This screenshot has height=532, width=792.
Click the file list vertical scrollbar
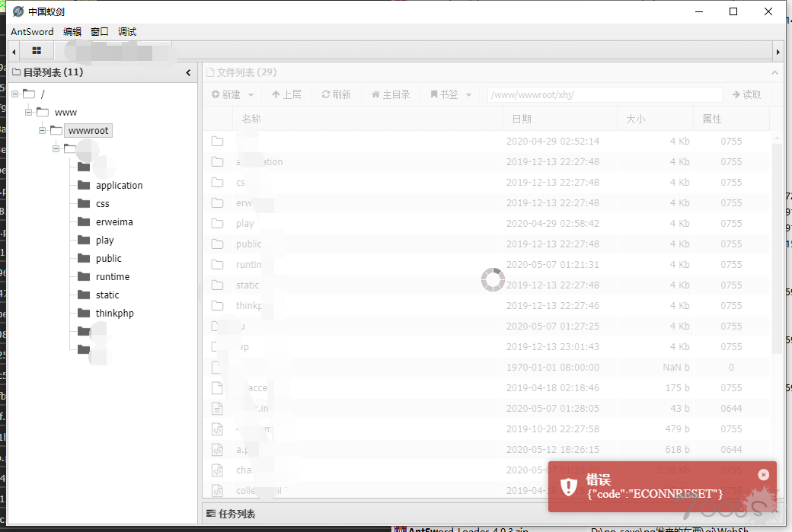pyautogui.click(x=777, y=247)
